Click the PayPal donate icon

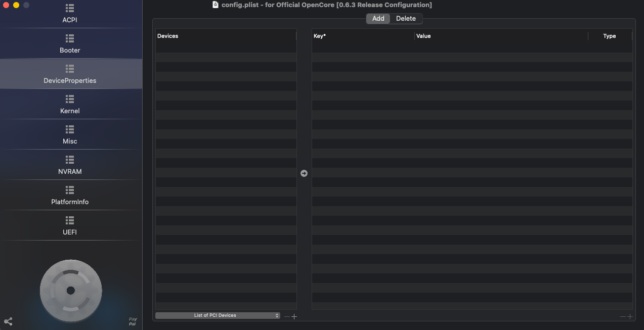(x=133, y=321)
